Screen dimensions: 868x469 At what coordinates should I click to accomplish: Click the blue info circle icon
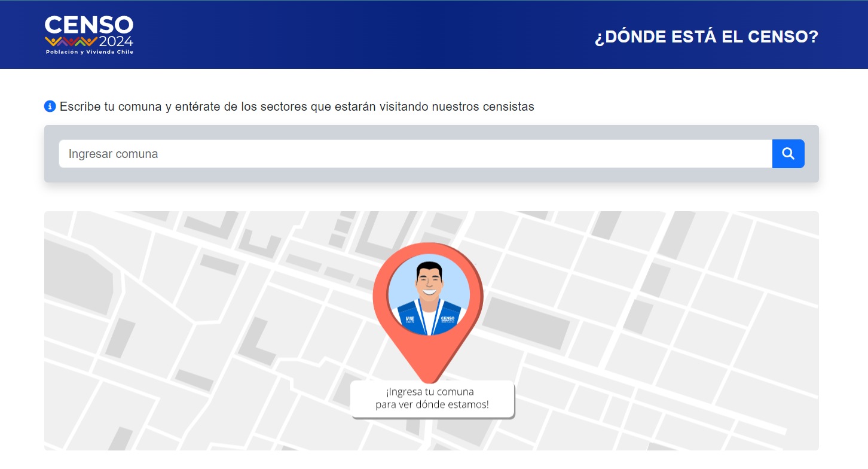[50, 106]
